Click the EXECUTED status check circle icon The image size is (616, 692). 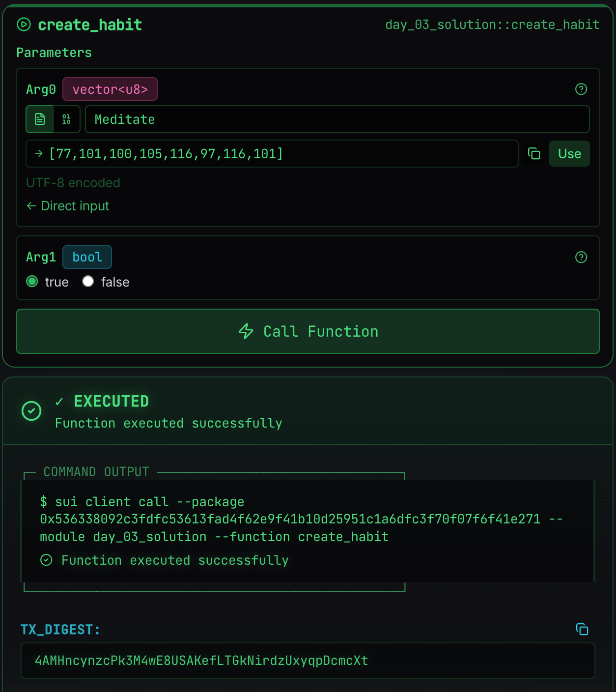click(31, 411)
